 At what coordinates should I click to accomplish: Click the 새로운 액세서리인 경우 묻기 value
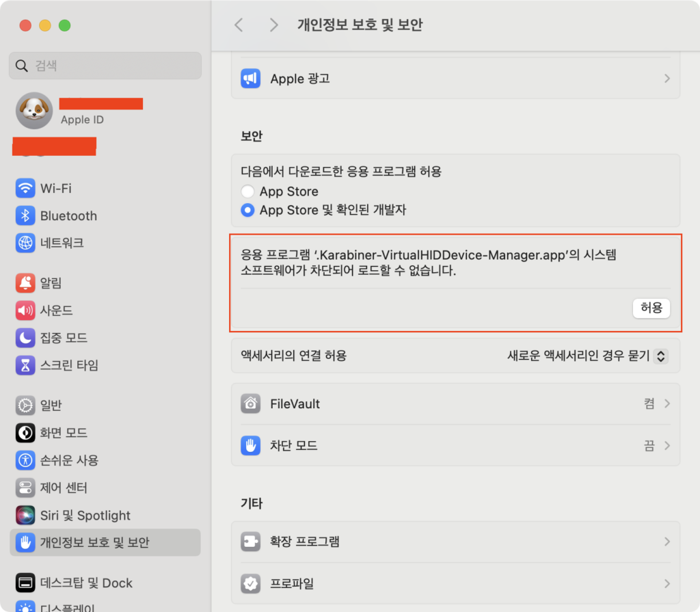click(x=578, y=356)
